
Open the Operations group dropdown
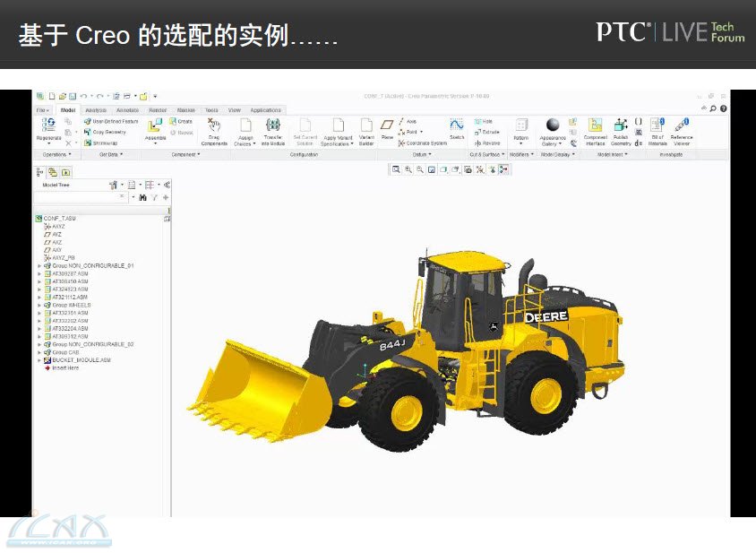click(x=57, y=154)
